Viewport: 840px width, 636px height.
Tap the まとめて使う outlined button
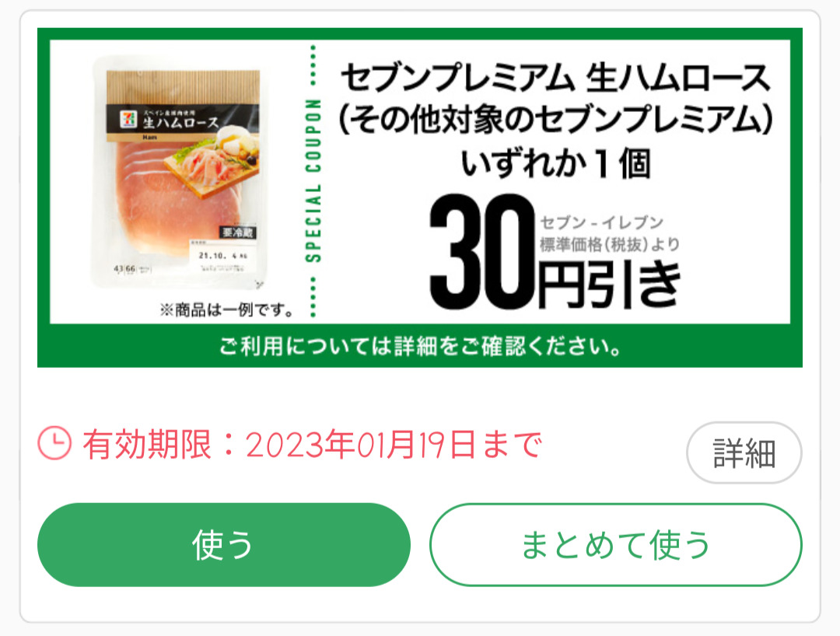click(615, 544)
